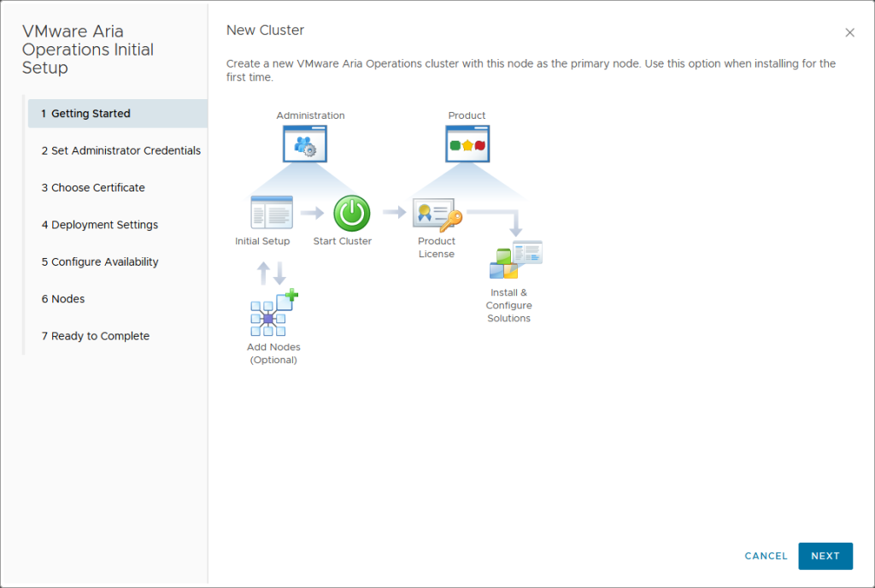Click the Product License key icon
The width and height of the screenshot is (875, 588).
[x=437, y=215]
